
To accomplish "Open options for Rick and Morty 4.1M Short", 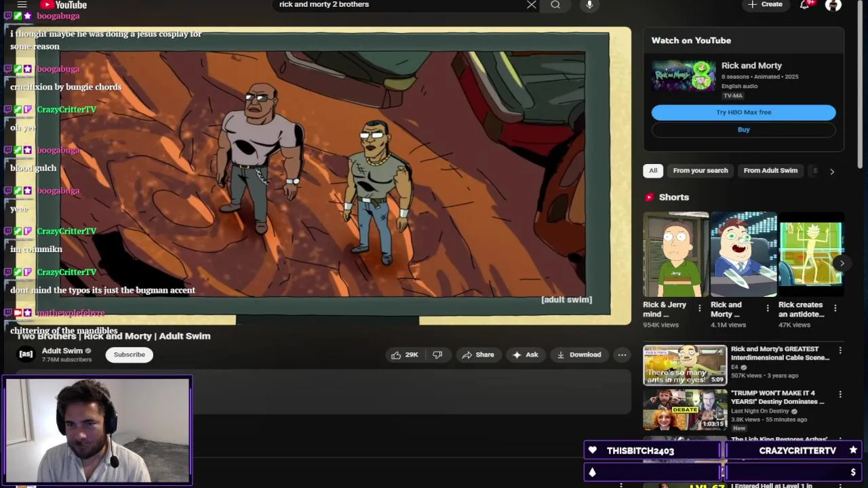I will 768,308.
